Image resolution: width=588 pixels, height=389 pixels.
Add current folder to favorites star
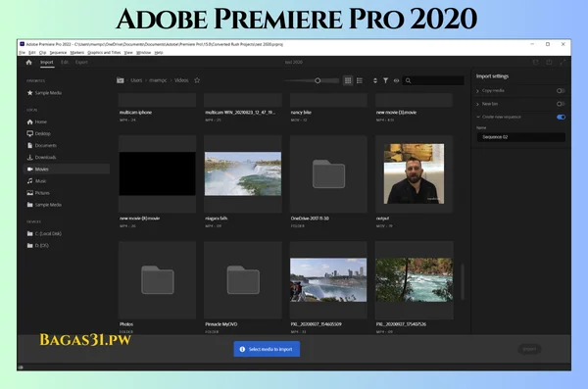(x=197, y=80)
